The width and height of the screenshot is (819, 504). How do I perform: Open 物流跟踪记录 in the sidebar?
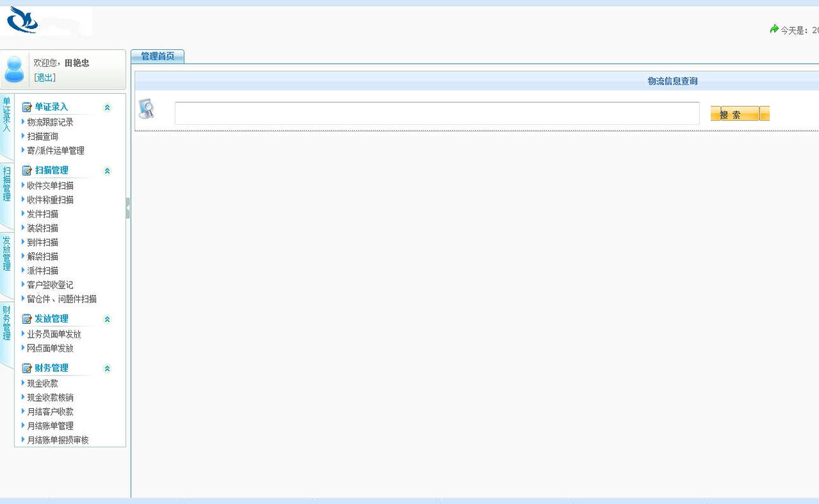pos(50,122)
